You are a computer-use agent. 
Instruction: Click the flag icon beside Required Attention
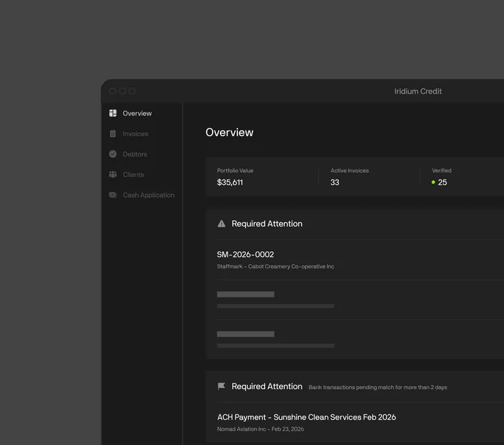coord(222,386)
